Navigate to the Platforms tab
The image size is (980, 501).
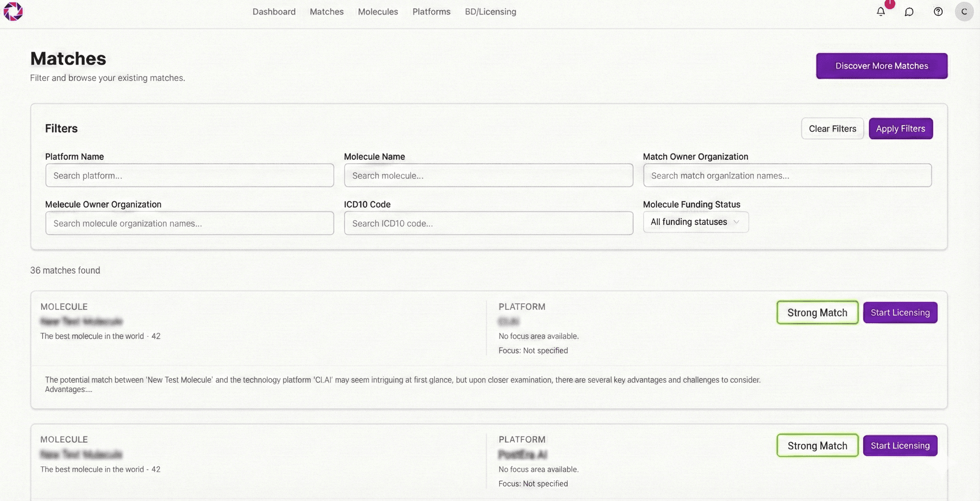[x=431, y=11]
